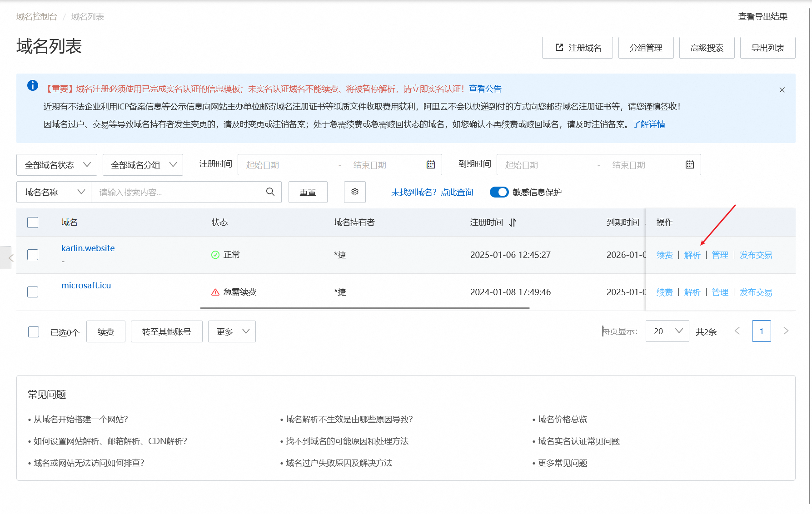Dismiss the important notice banner
812x514 pixels.
[x=782, y=90]
